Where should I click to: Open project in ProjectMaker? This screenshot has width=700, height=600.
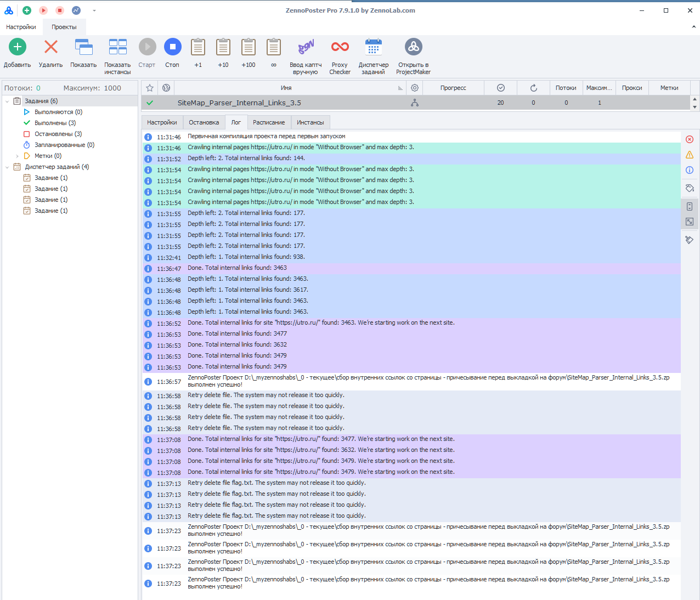coord(414,47)
